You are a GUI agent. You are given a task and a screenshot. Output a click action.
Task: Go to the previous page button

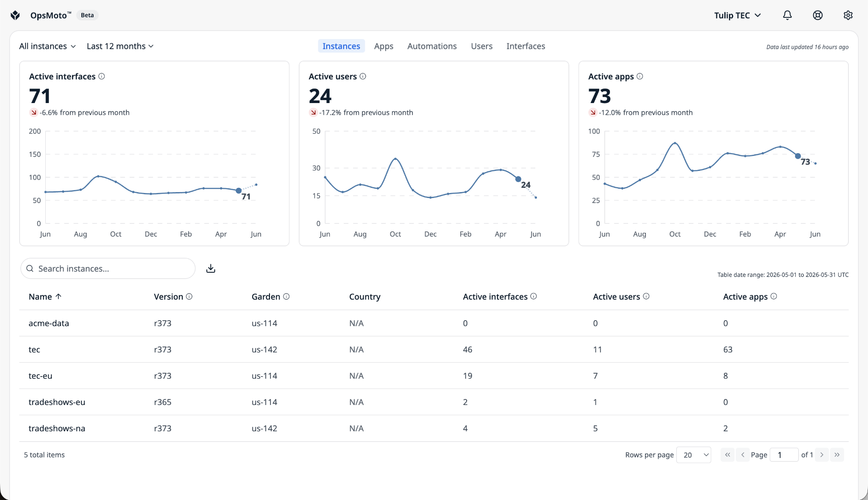[743, 455]
